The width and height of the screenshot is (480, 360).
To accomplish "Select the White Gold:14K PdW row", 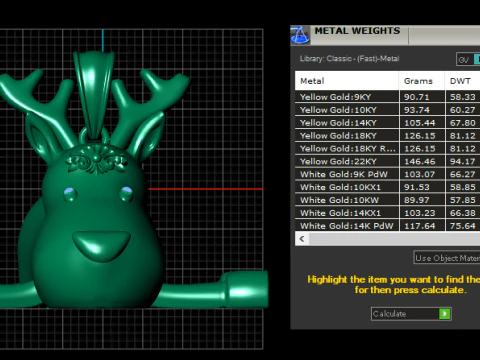I will point(387,226).
